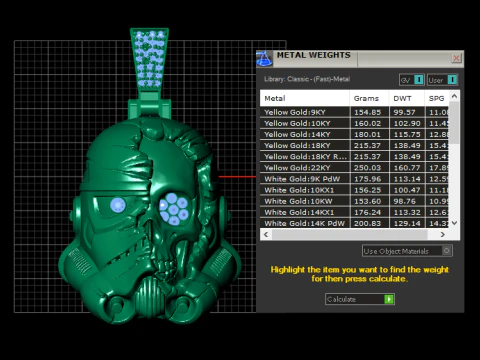Select the Yellow Gold:22KY row
The height and width of the screenshot is (360, 480).
[x=354, y=168]
